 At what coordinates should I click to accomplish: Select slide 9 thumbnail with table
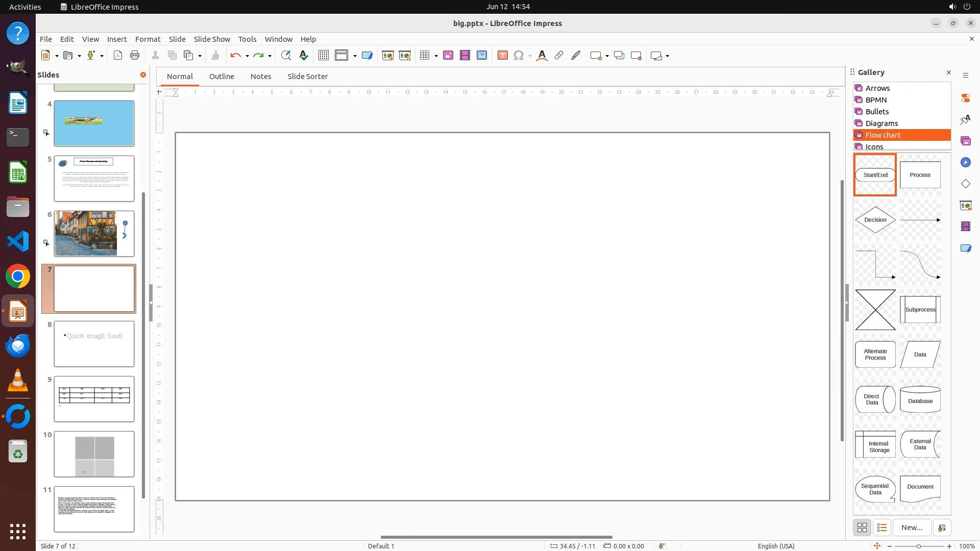[94, 399]
